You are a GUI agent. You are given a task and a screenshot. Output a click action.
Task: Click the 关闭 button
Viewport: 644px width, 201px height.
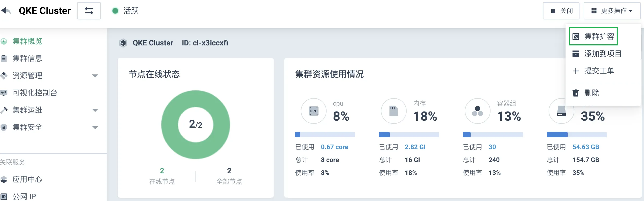(x=561, y=11)
